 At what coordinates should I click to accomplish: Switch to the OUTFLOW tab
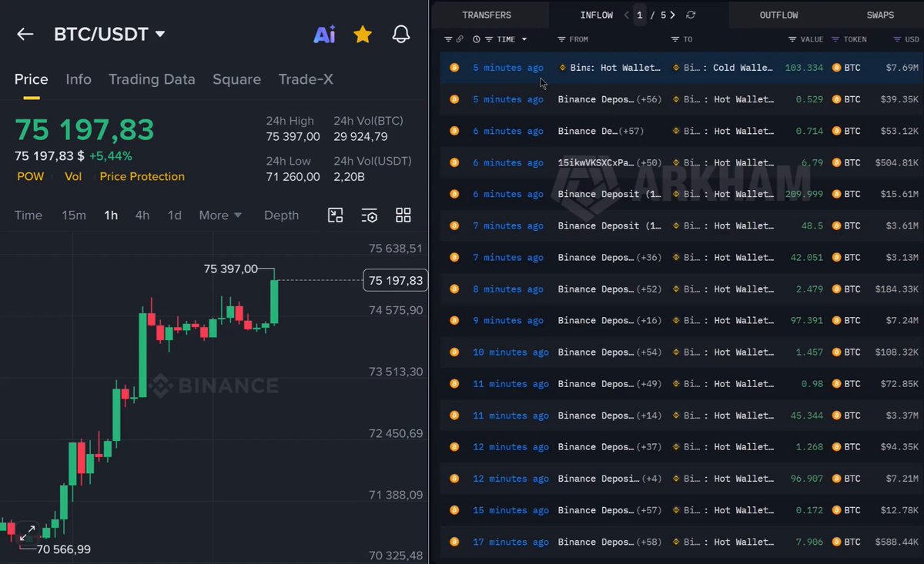(778, 15)
